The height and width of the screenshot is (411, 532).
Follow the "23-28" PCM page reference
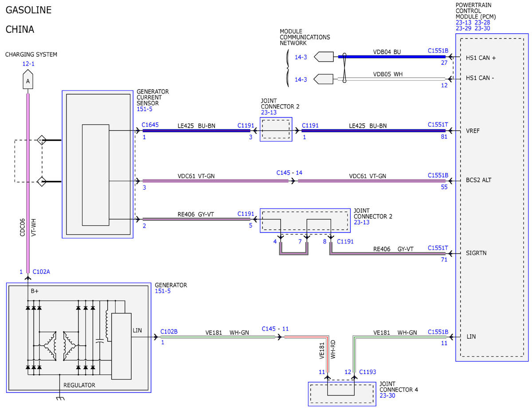(x=483, y=23)
